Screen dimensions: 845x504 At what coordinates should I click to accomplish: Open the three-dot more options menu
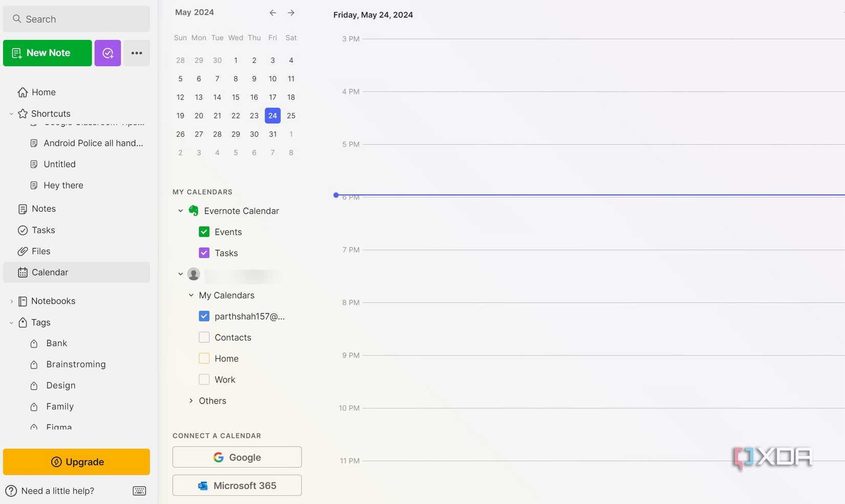pyautogui.click(x=136, y=53)
